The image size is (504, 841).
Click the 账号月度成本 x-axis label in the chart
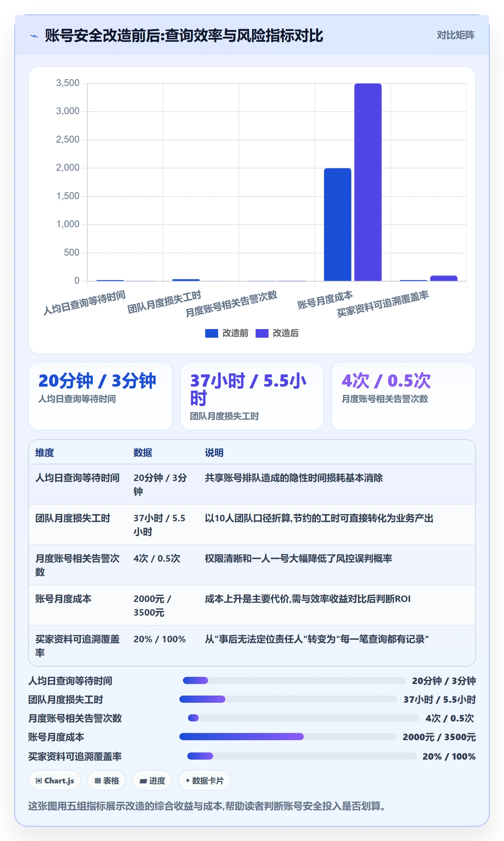325,300
